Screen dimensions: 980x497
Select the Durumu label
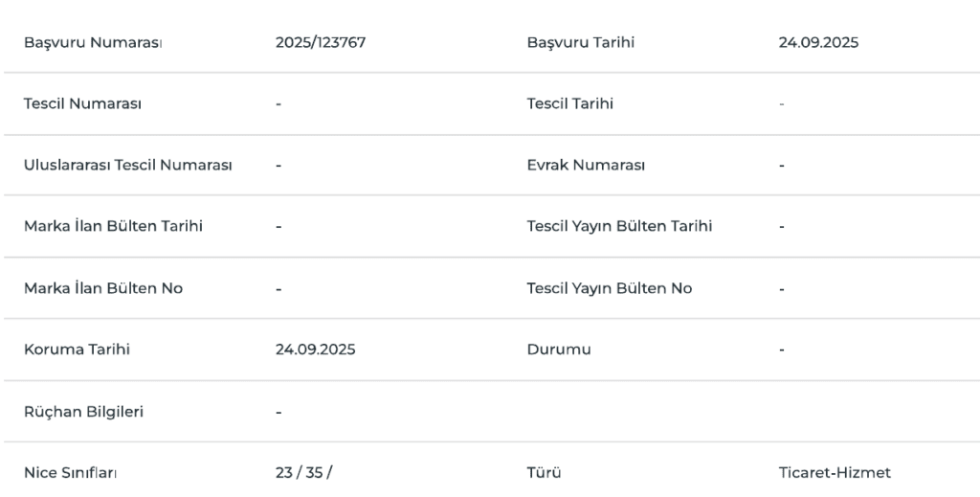coord(559,350)
